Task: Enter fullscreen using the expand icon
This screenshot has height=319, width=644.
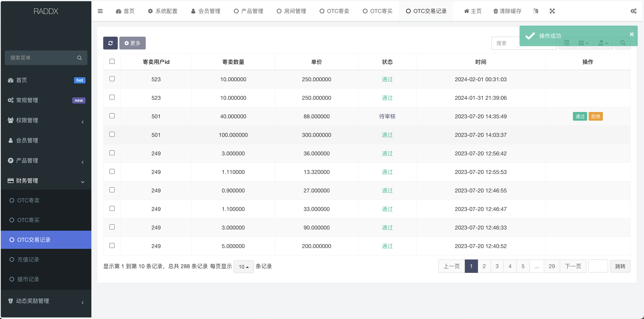Action: click(552, 11)
